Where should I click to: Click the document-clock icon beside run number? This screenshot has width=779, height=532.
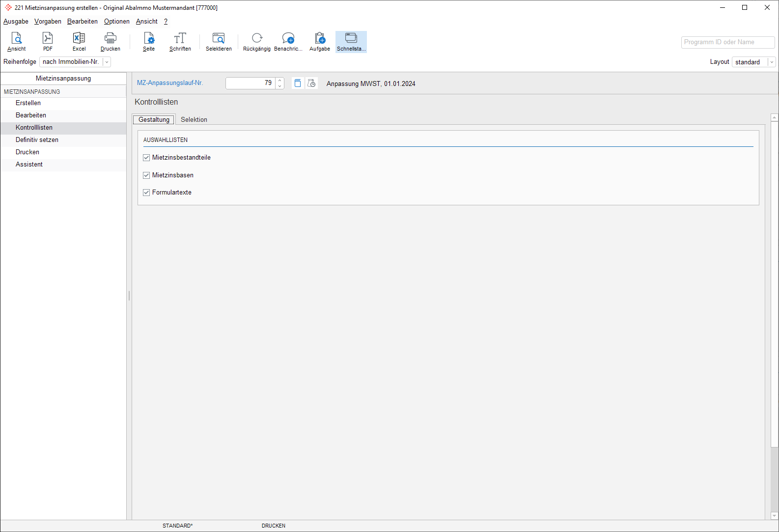click(x=311, y=83)
